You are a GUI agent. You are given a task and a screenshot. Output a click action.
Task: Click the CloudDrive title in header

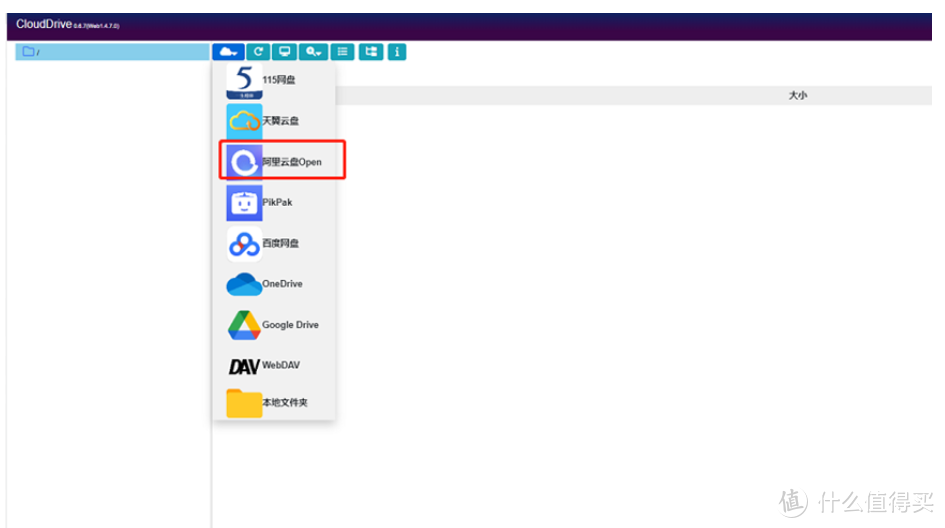pos(44,24)
